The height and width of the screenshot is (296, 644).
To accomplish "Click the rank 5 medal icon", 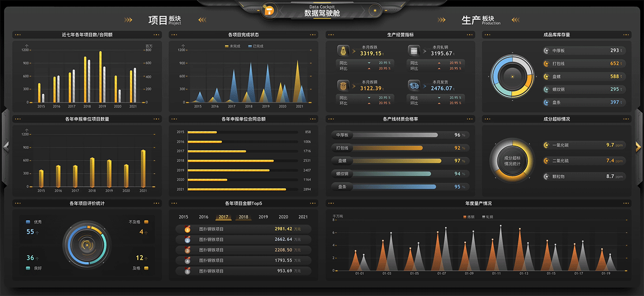I will [x=187, y=271].
